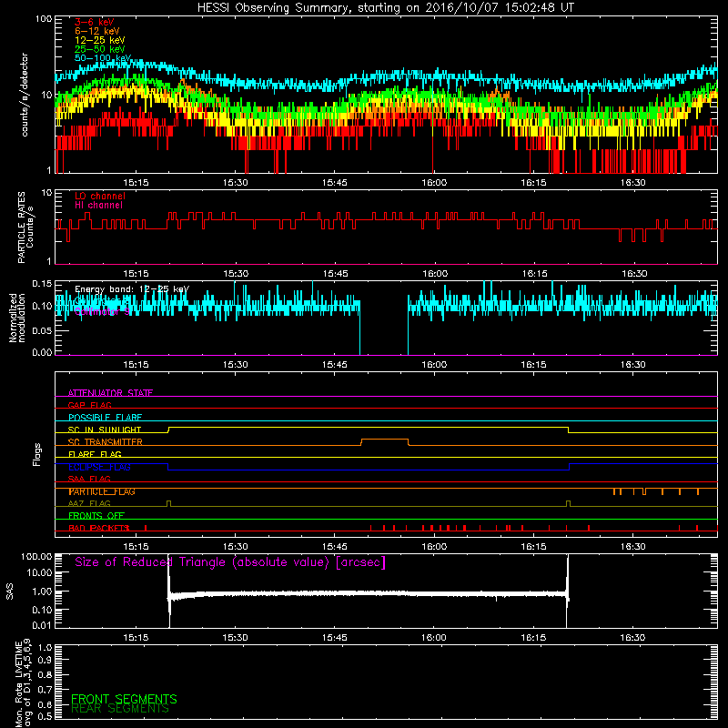The image size is (728, 728).
Task: Select the GAP FLAG label
Action: pyautogui.click(x=89, y=405)
